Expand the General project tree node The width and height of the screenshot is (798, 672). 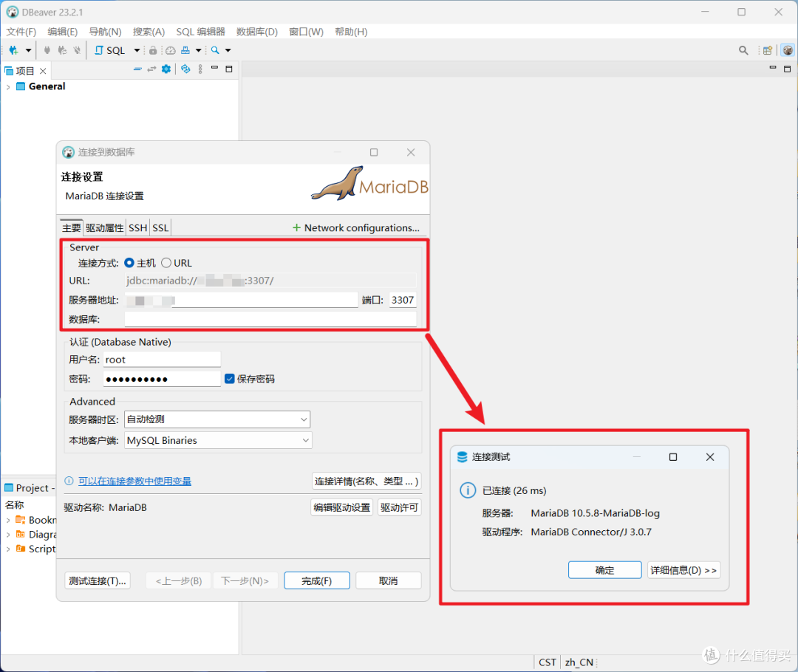tap(8, 86)
